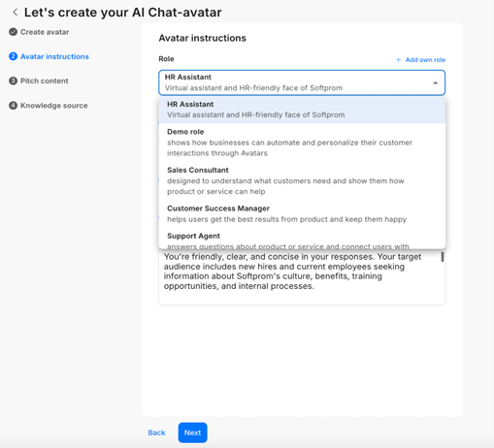The image size is (494, 448).
Task: Click the Create avatar completed checkmark icon
Action: click(13, 32)
